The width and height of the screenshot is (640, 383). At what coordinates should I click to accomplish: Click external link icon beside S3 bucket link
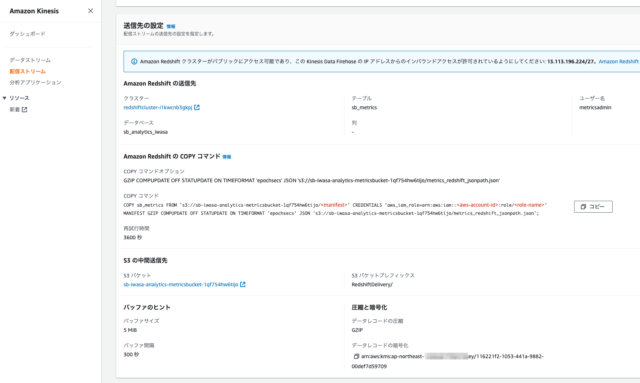click(243, 284)
